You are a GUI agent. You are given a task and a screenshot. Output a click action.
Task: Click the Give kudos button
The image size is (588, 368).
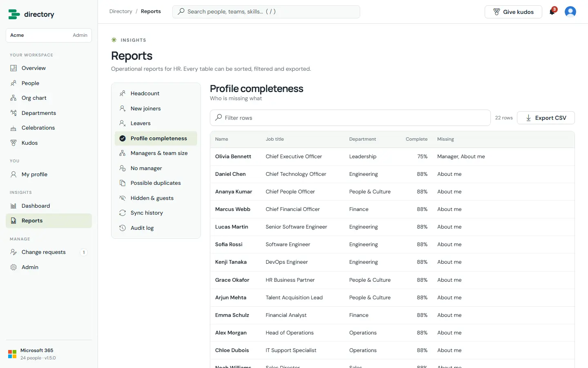point(513,12)
